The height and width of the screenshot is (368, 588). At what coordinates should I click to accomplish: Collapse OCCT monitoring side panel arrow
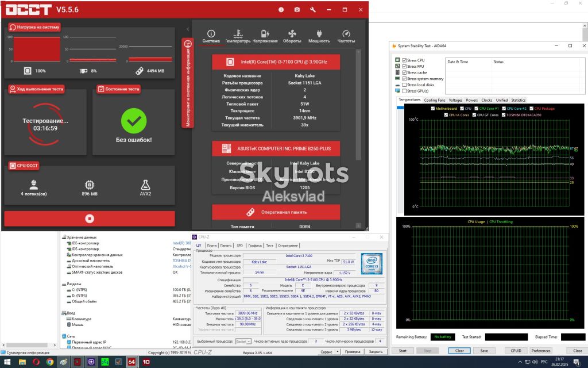[x=188, y=29]
